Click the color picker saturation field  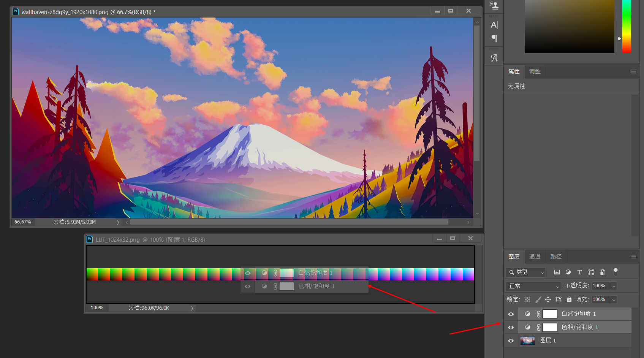tap(570, 27)
